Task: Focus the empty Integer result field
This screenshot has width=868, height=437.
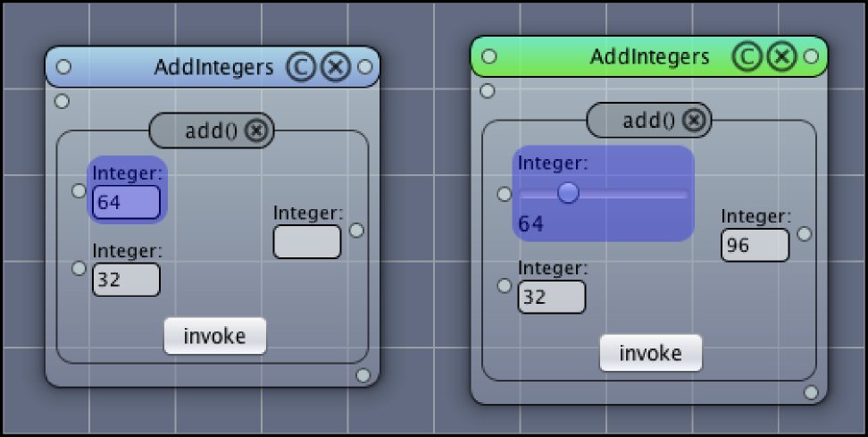Action: tap(307, 241)
